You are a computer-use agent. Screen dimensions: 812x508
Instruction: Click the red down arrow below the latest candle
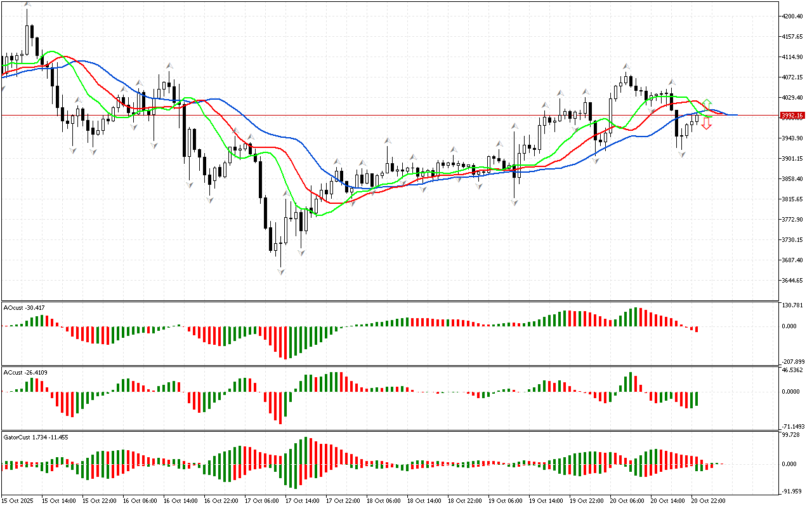pyautogui.click(x=707, y=125)
